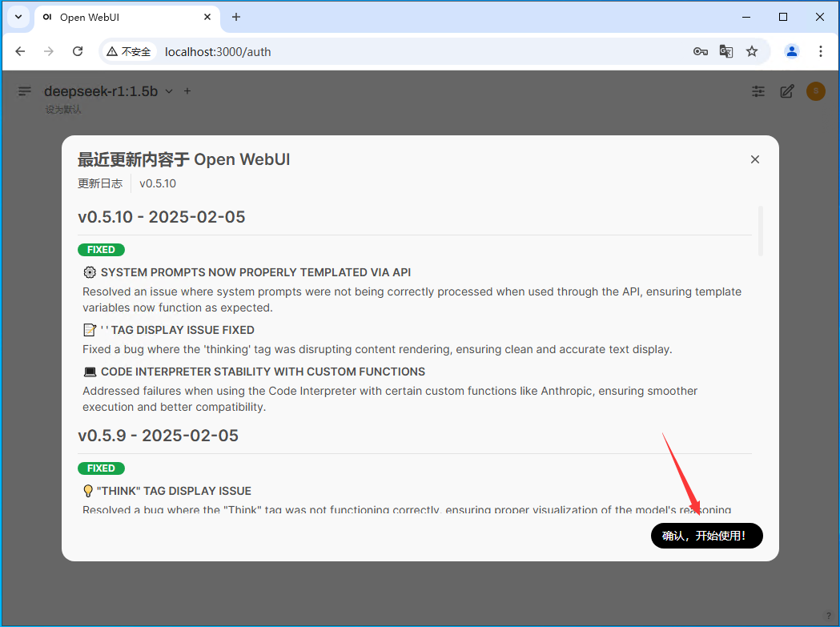The image size is (840, 627).
Task: Close the Open WebUI tab
Action: (207, 17)
